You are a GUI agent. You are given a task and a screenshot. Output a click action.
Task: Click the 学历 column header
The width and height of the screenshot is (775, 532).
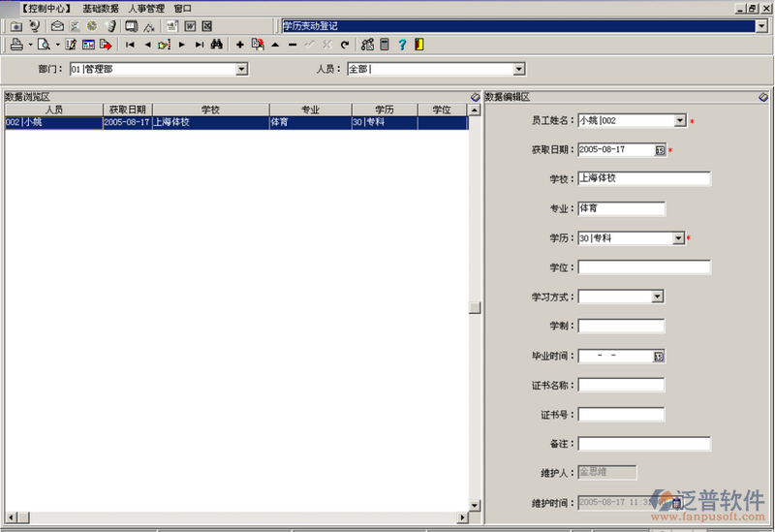385,110
